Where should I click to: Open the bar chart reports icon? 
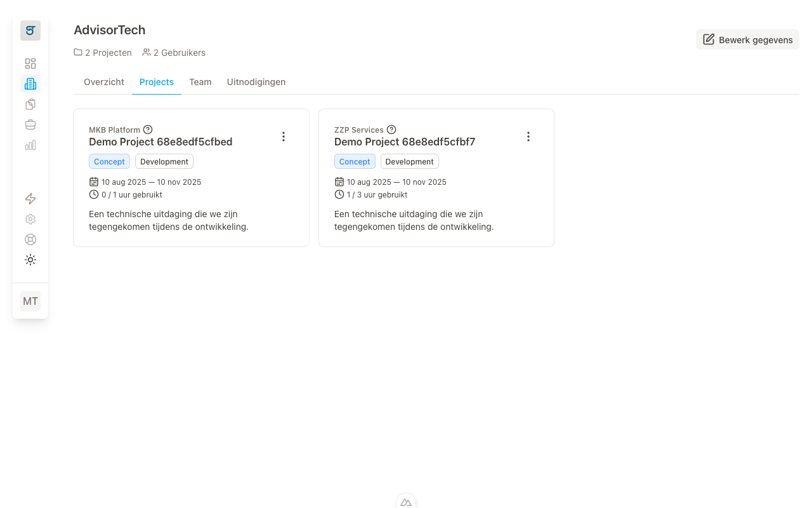(30, 145)
